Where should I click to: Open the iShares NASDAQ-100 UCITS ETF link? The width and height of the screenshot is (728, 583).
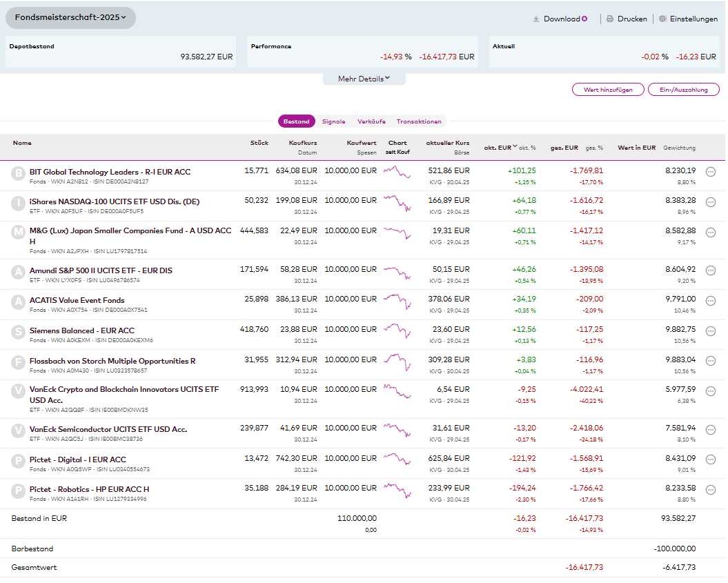click(114, 201)
